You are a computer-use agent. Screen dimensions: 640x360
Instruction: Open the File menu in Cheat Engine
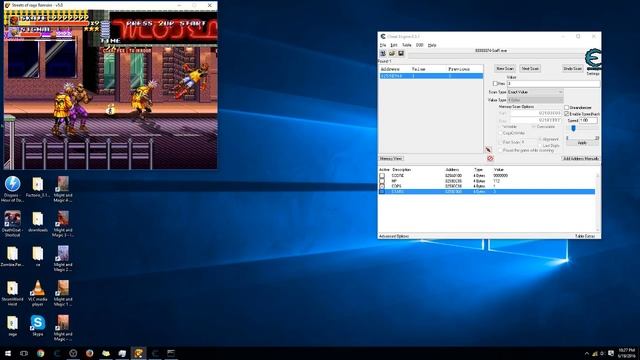(x=383, y=45)
